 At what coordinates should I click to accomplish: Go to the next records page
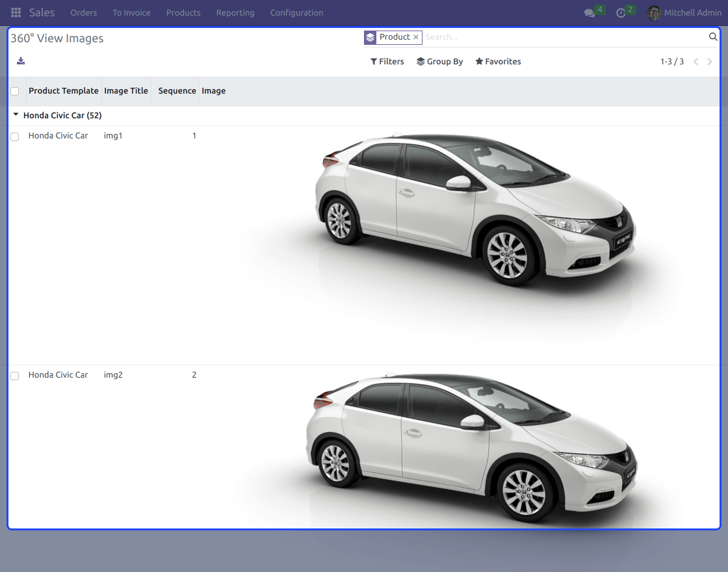coord(709,62)
